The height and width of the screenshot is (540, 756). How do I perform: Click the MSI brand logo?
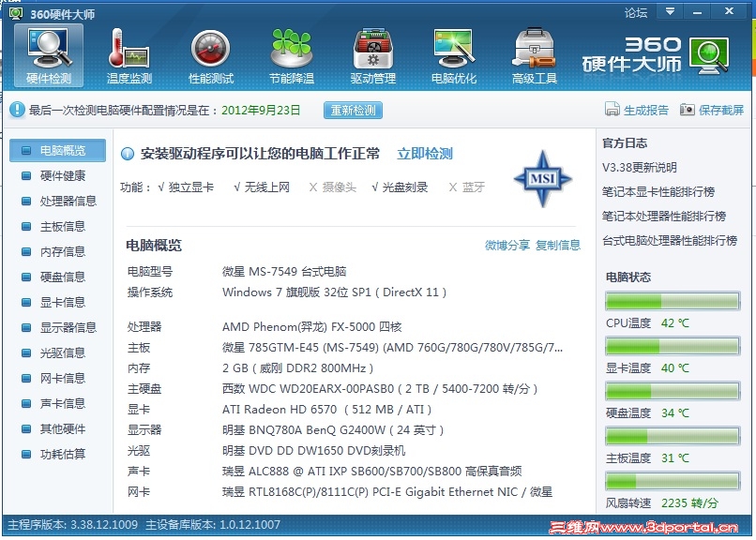tap(543, 179)
